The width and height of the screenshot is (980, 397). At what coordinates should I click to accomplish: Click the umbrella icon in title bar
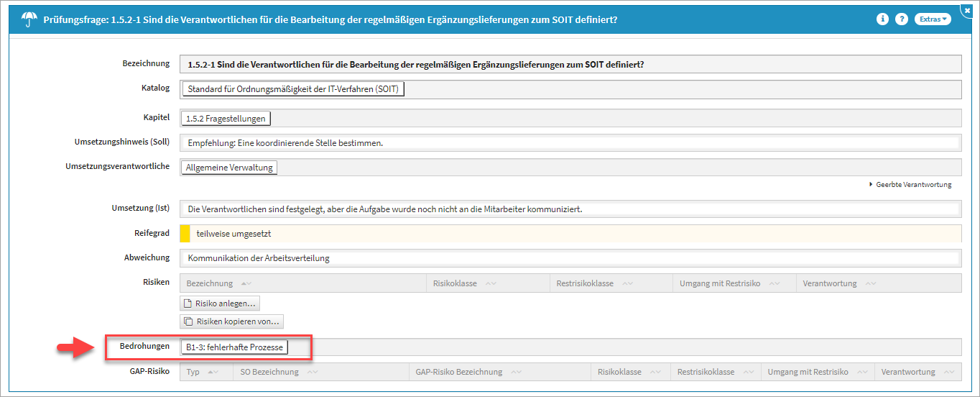click(29, 19)
